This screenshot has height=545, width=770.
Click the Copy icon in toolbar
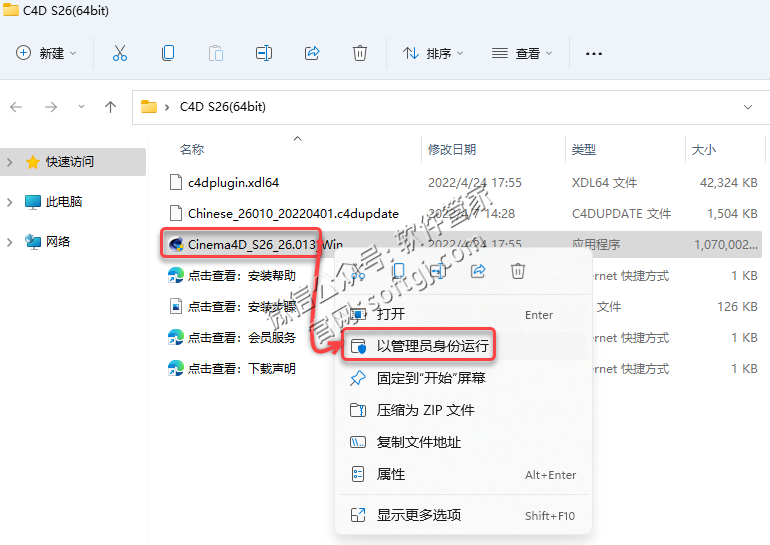pyautogui.click(x=168, y=53)
